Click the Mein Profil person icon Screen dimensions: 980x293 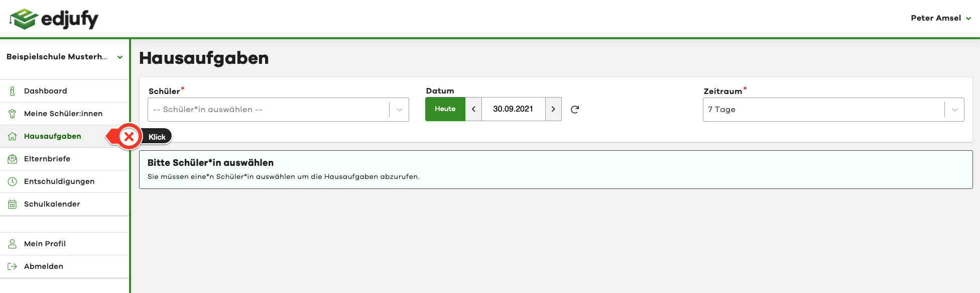coord(13,244)
